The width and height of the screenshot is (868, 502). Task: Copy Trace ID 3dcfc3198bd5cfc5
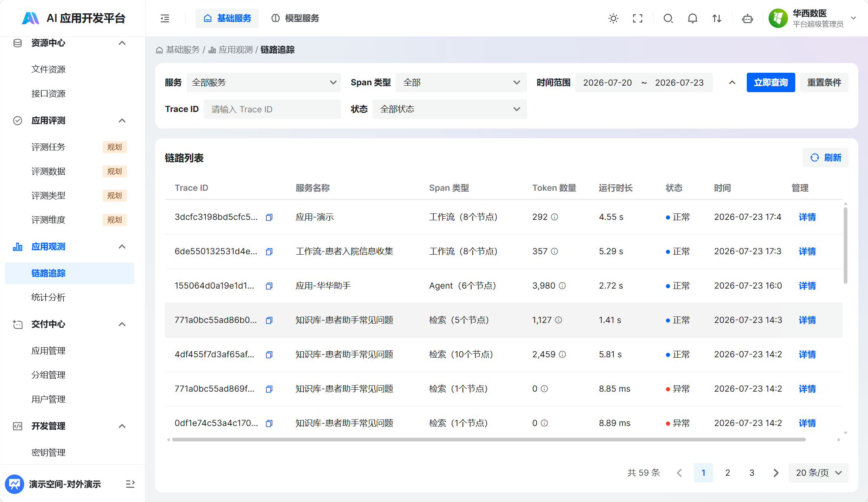coord(269,217)
